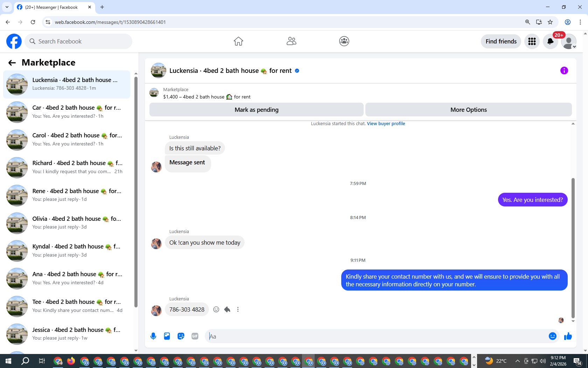Show hidden system tray icons
The height and width of the screenshot is (368, 588).
[517, 361]
